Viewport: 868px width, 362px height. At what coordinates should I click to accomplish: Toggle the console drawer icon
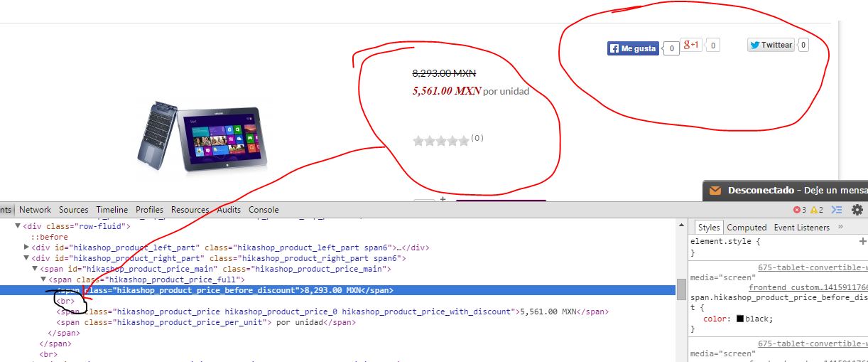837,210
